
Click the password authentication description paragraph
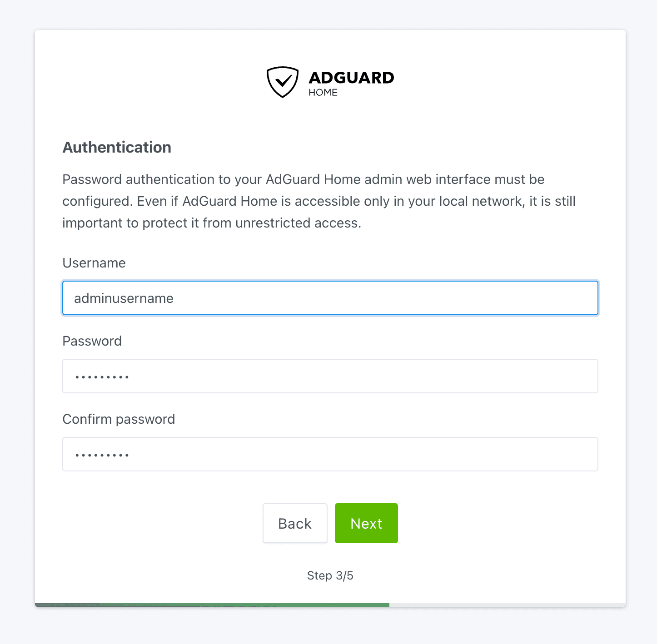tap(318, 201)
